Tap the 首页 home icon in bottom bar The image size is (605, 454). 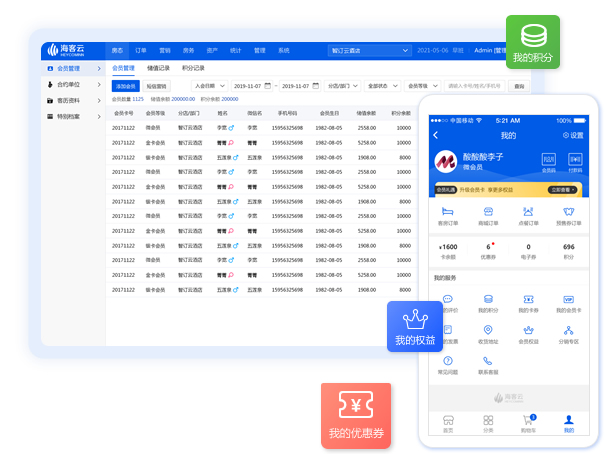pos(448,421)
